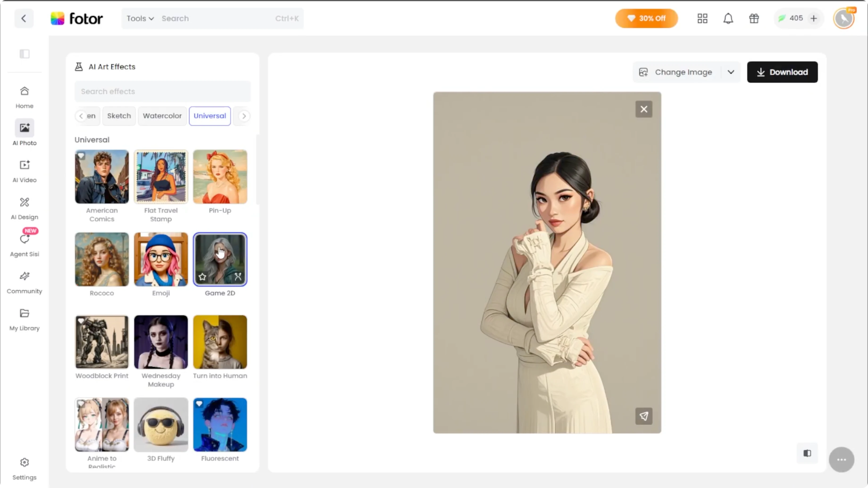Viewport: 868px width, 488px height.
Task: Open the chat bubble with three dots
Action: (841, 460)
